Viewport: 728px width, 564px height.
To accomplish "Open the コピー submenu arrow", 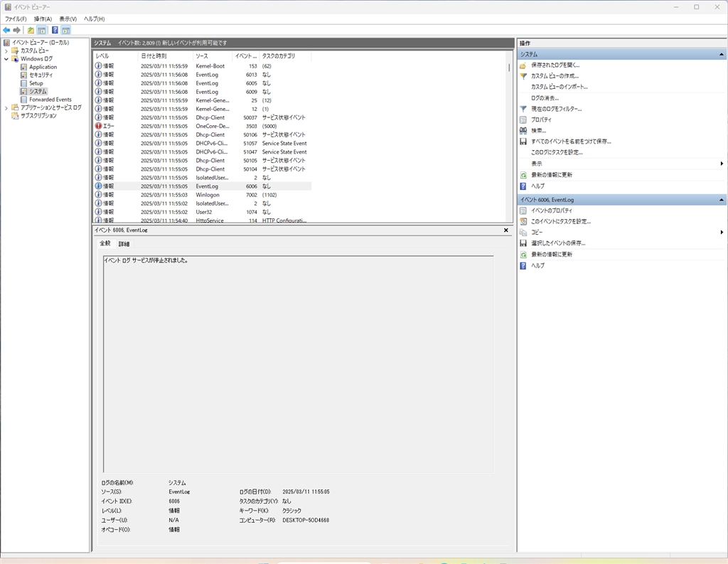I will click(x=722, y=233).
